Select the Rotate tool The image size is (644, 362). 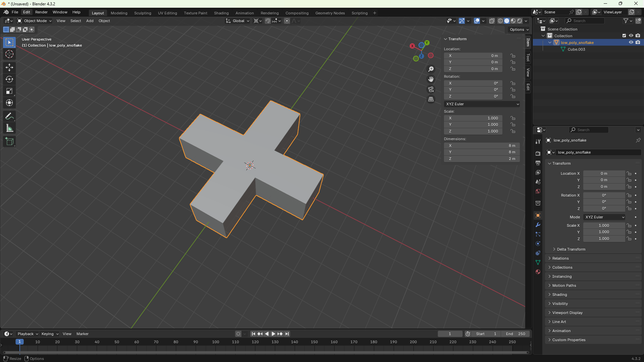pos(9,80)
